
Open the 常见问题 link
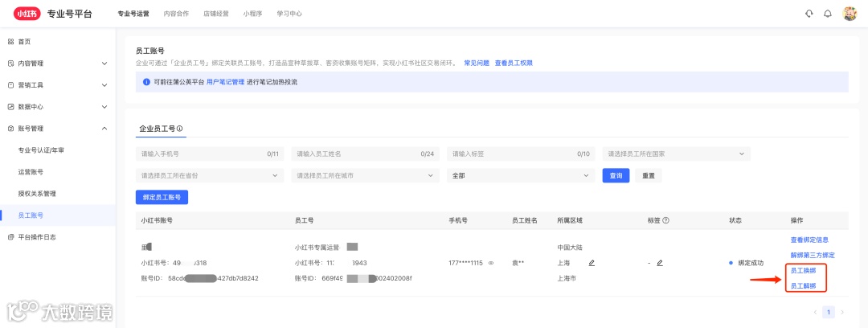(477, 64)
